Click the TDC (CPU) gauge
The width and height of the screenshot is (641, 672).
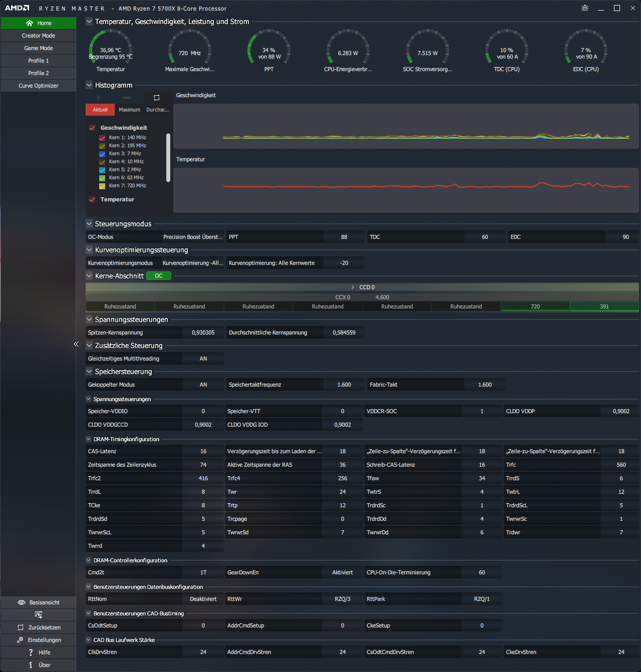coord(507,51)
